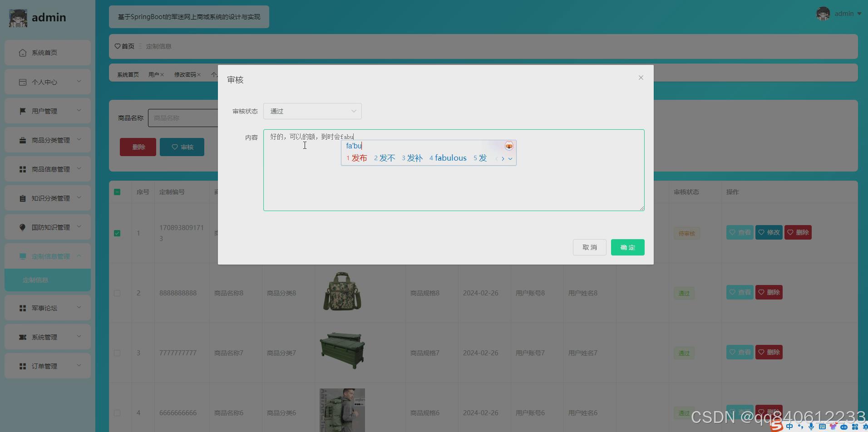This screenshot has width=868, height=432.
Task: Expand the admin user dropdown arrow
Action: [859, 14]
